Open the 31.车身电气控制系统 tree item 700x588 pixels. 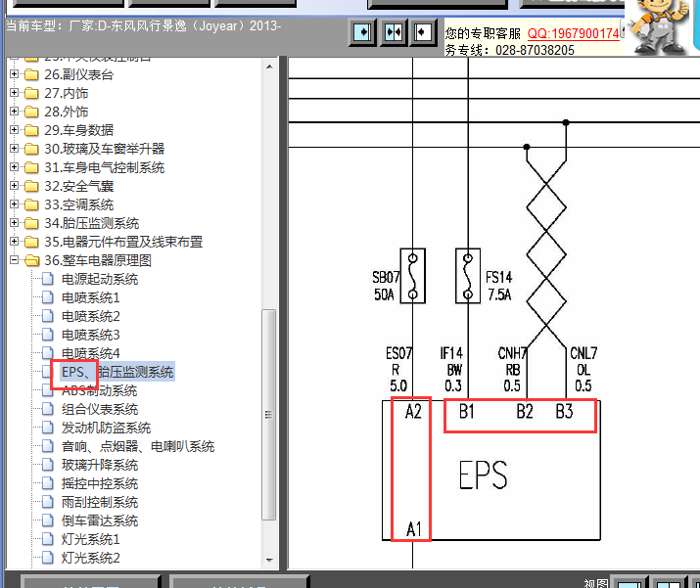click(x=105, y=167)
